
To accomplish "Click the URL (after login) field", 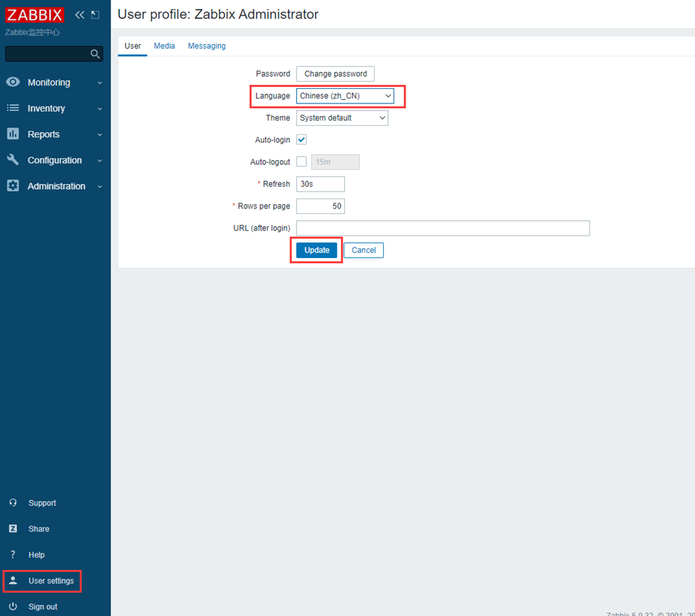I will point(443,228).
